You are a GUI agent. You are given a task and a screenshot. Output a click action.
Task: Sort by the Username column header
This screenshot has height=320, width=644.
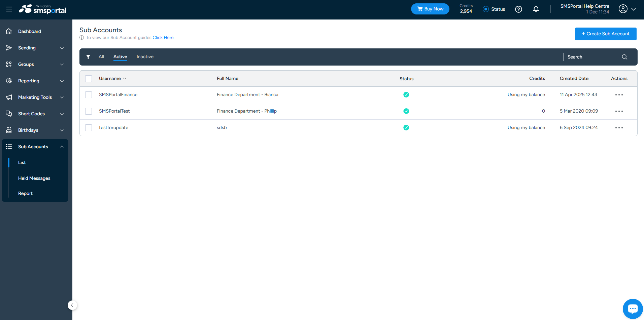[x=112, y=78]
